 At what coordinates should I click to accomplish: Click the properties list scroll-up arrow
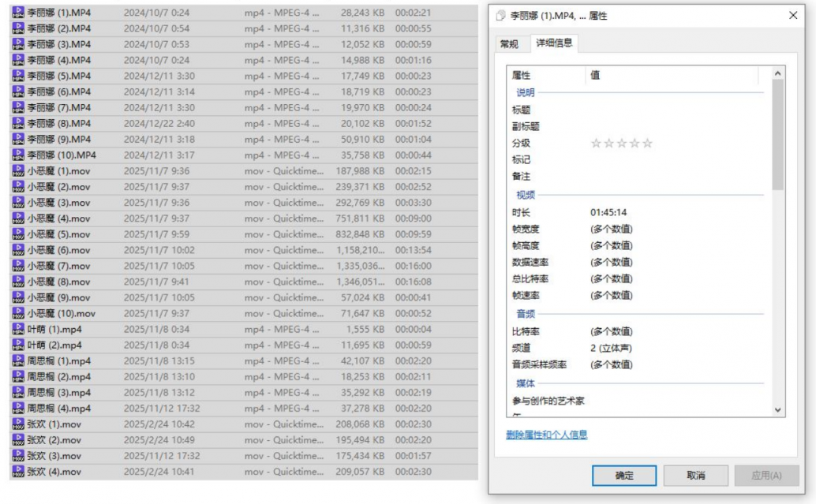coord(778,73)
